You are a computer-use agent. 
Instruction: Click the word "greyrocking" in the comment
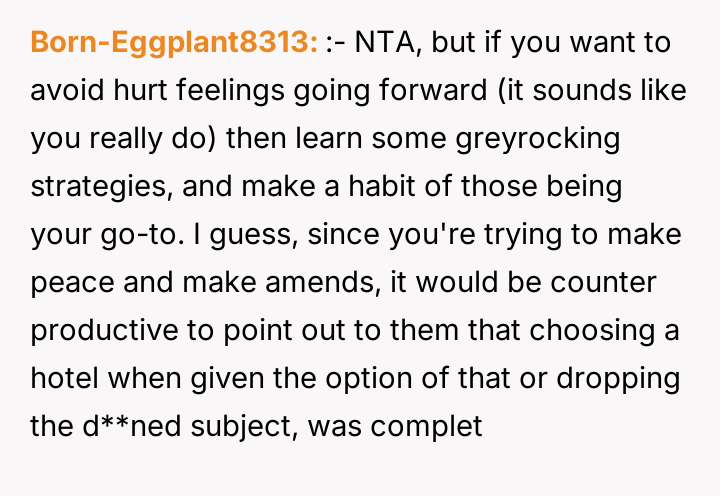point(534,139)
